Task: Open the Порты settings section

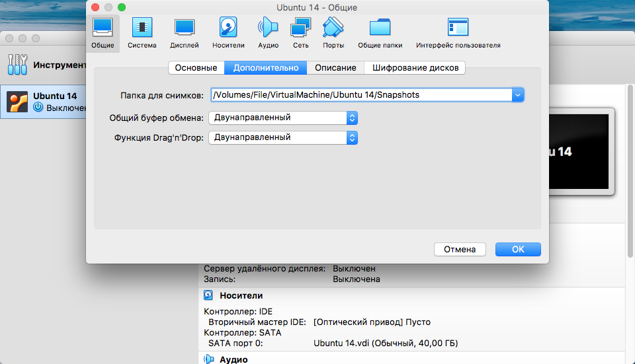Action: tap(333, 34)
